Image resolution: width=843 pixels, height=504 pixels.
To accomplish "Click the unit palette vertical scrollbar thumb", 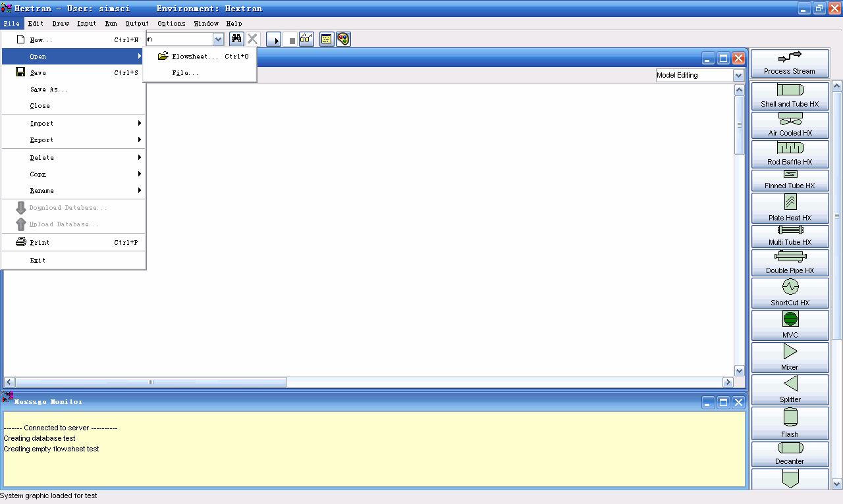I will [x=837, y=215].
